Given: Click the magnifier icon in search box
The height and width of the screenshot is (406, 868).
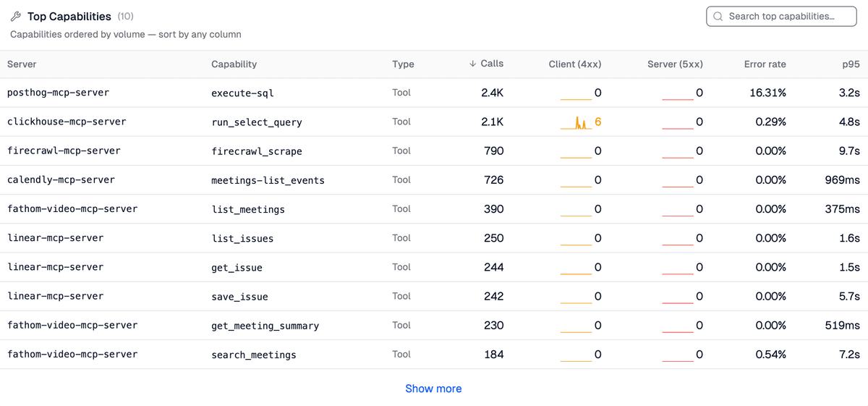Looking at the screenshot, I should 718,17.
